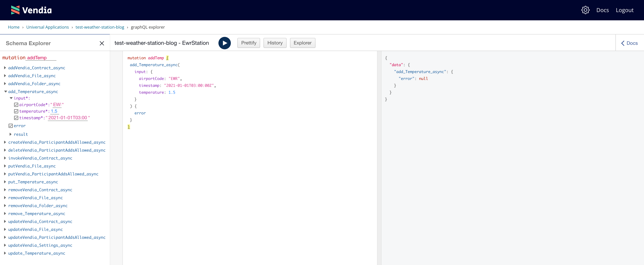
Task: Open settings gear icon
Action: [x=585, y=10]
